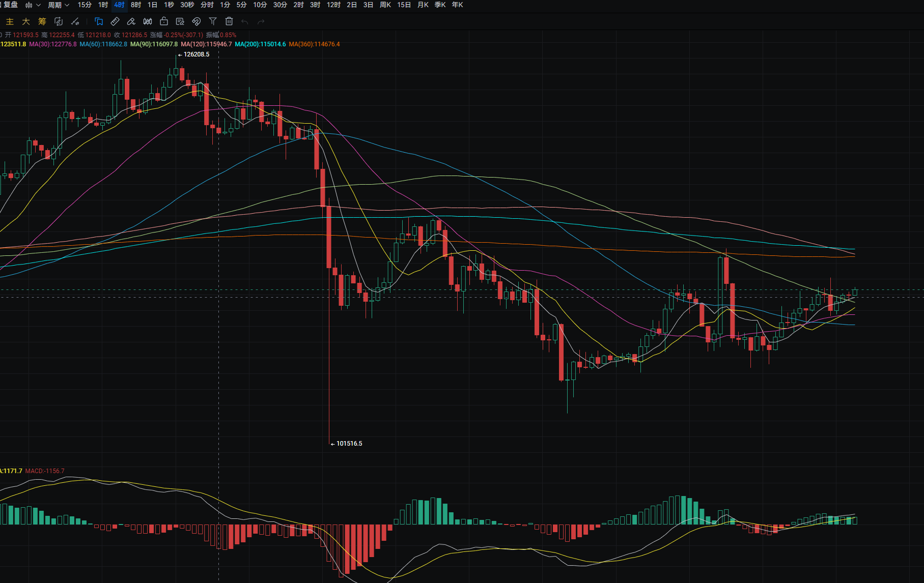The width and height of the screenshot is (924, 583).
Task: Toggle the 筹 chip distribution button
Action: tap(42, 21)
